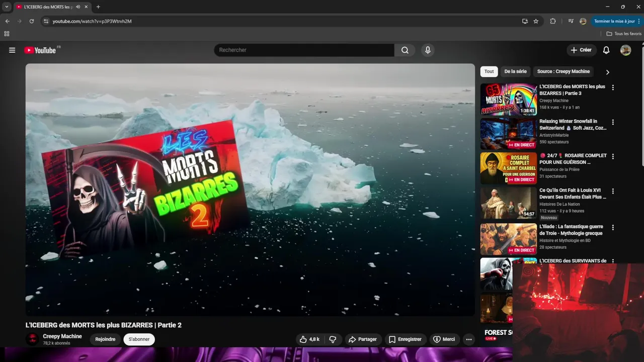Like the video (4,8 k)
This screenshot has height=362, width=644.
click(309, 339)
